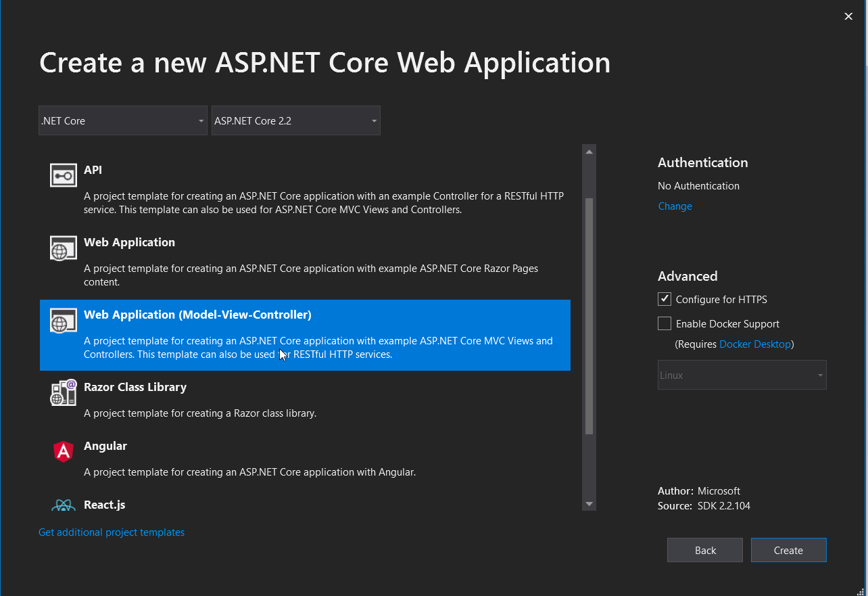Change the authentication setting
Screen dimensions: 868x596
click(675, 206)
